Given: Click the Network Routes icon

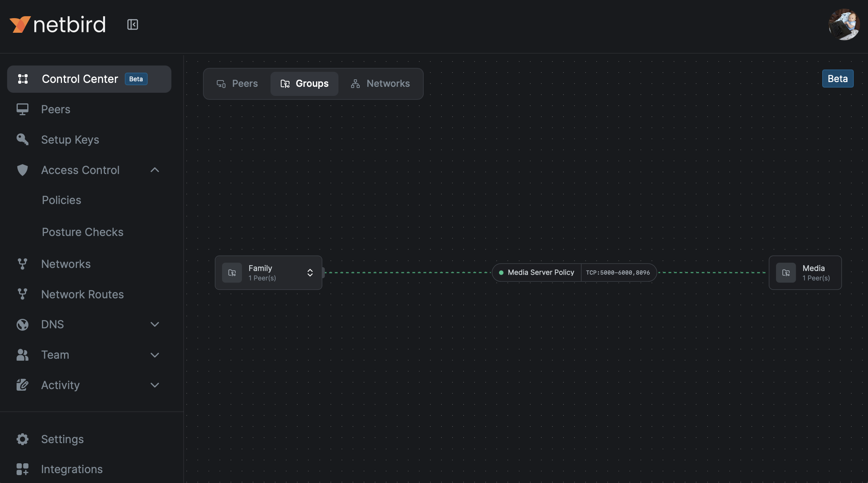Looking at the screenshot, I should click(x=23, y=294).
